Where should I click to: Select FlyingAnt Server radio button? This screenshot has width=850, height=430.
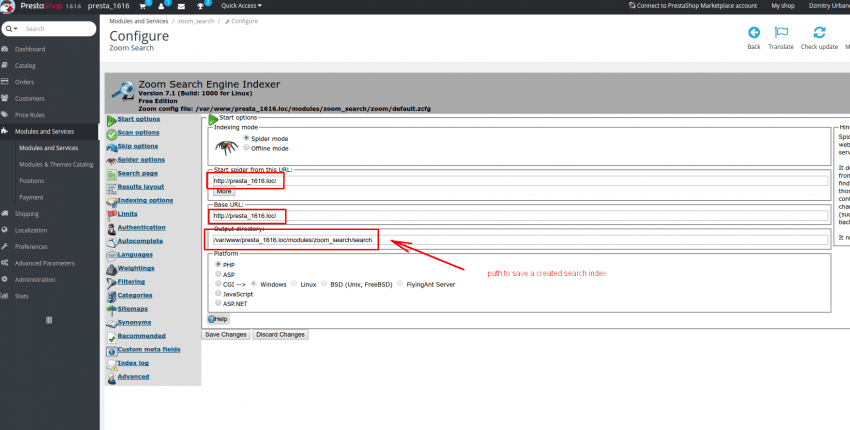400,284
